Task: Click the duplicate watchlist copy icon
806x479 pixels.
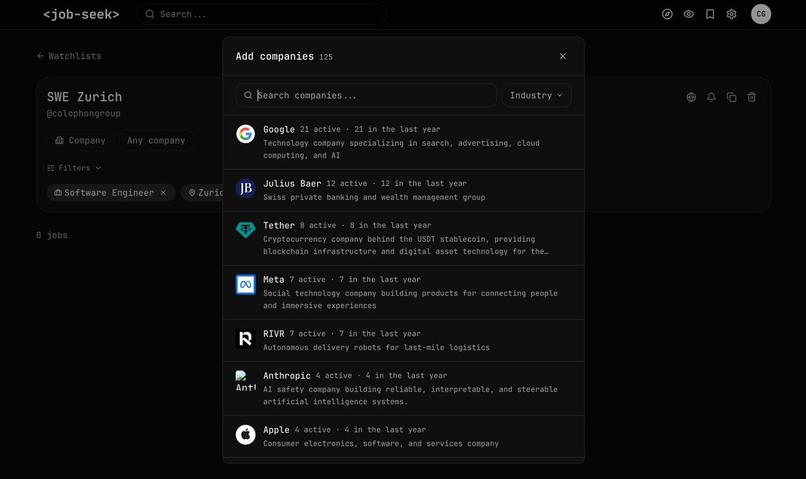Action: click(731, 97)
